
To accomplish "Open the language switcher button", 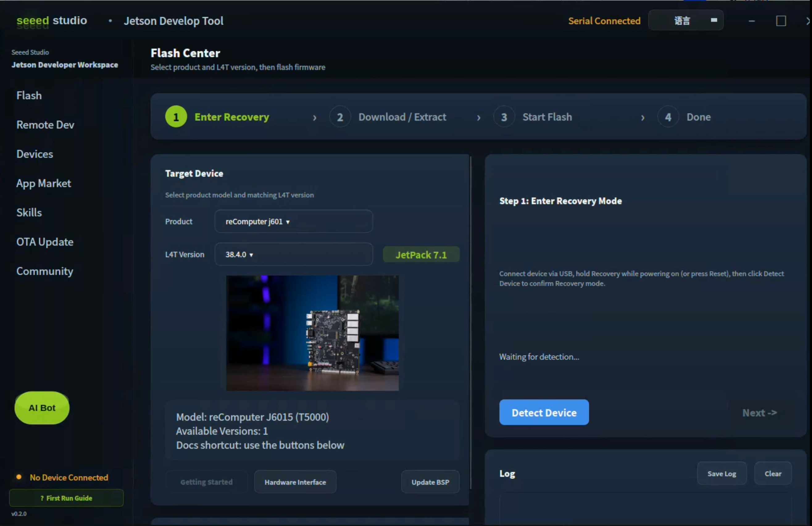I will (x=686, y=20).
